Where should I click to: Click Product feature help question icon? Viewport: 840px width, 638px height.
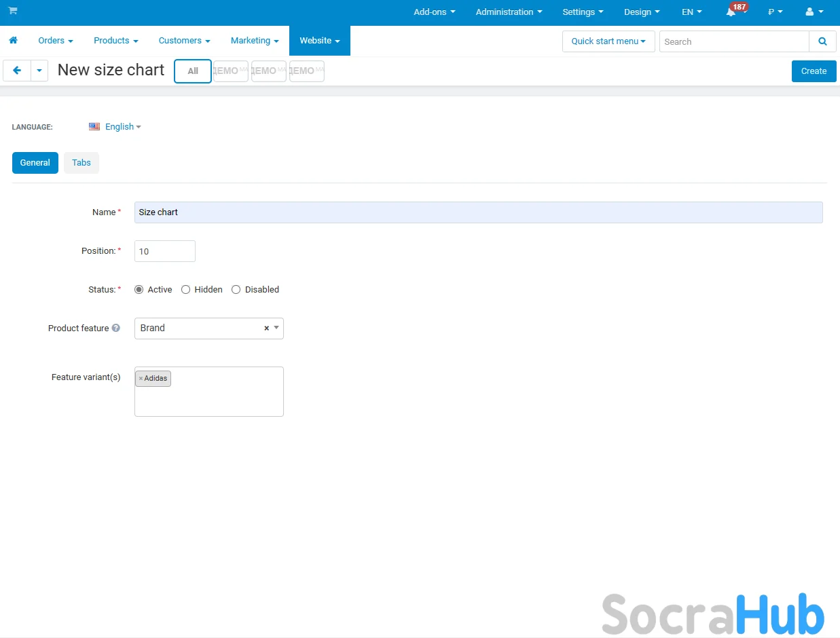click(116, 329)
